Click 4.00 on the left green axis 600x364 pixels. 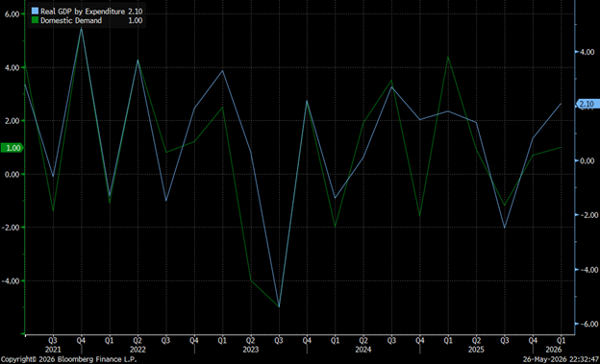[12, 67]
